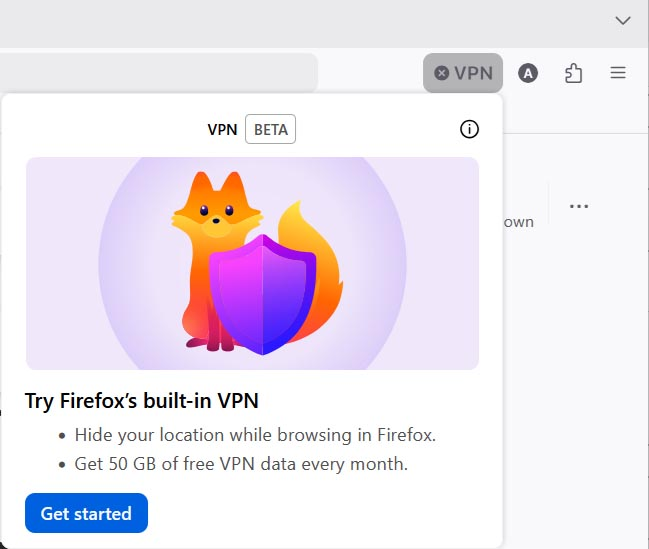
Task: Expand the list all tabs chevron
Action: (x=623, y=20)
